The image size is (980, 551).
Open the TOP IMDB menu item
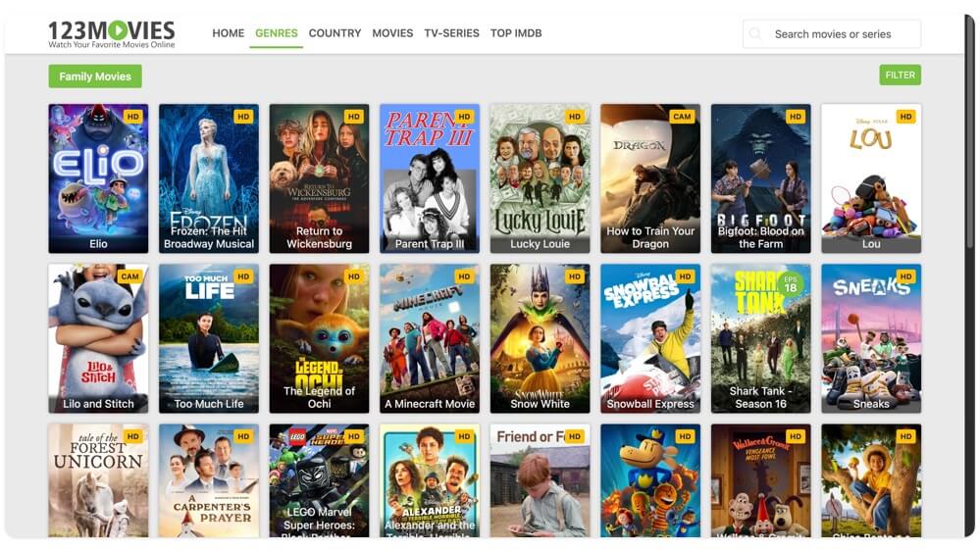pos(516,33)
